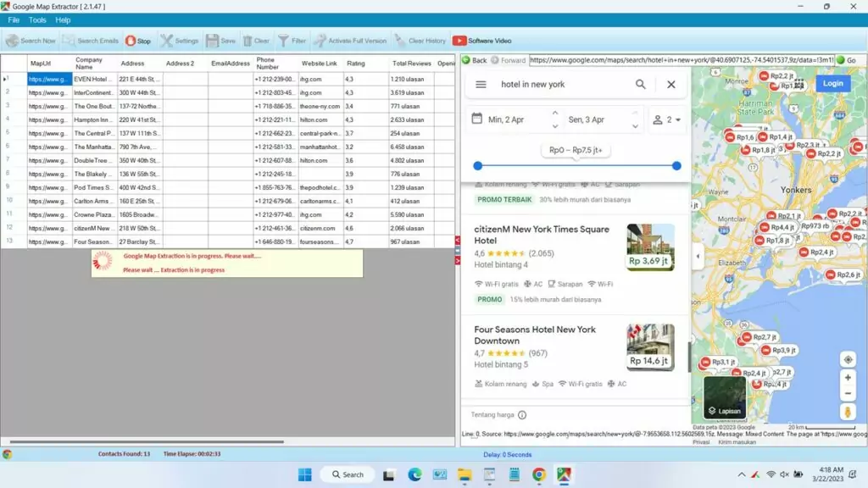Click the URL address field

pyautogui.click(x=681, y=60)
